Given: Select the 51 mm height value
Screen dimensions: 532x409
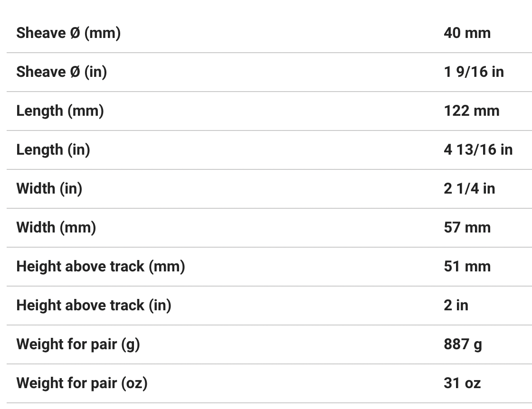Looking at the screenshot, I should (467, 267).
